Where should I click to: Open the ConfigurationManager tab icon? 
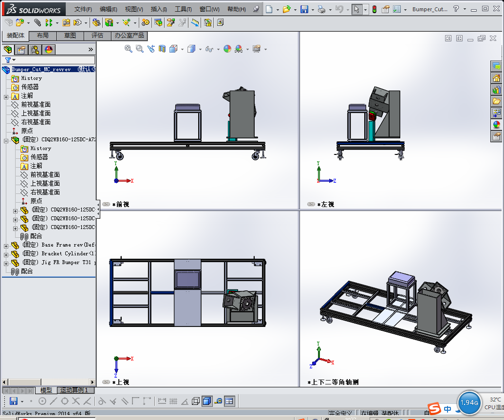[x=35, y=50]
